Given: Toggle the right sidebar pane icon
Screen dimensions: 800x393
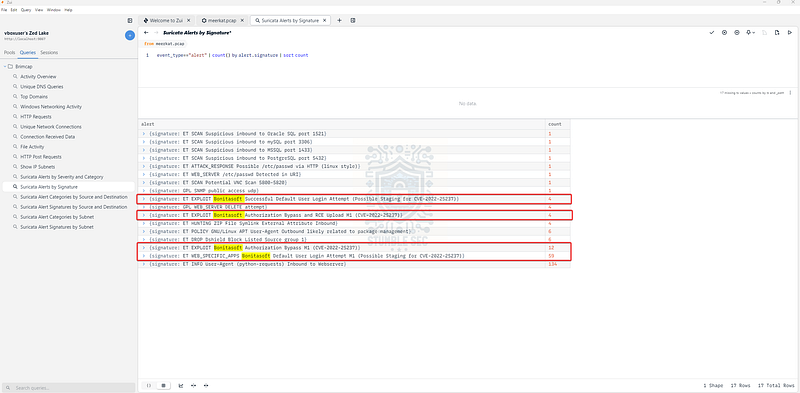Looking at the screenshot, I should 353,20.
